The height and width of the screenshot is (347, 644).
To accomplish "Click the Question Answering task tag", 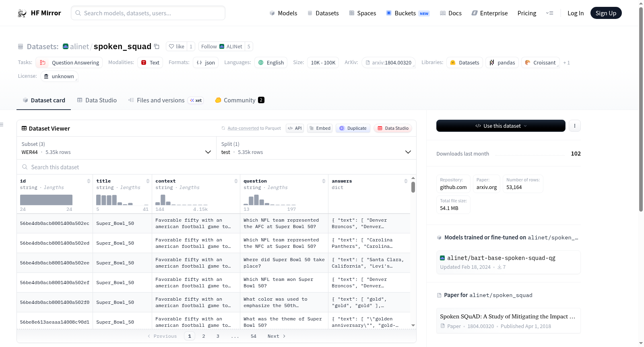I will pyautogui.click(x=69, y=62).
